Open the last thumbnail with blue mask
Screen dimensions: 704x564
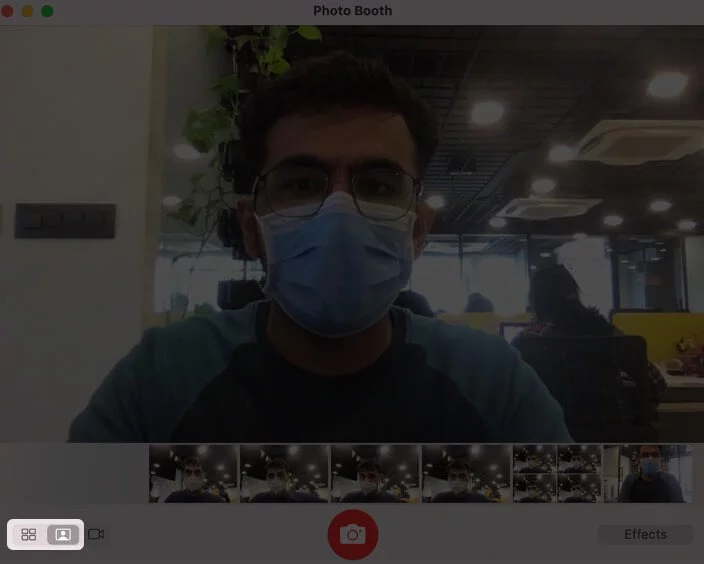click(x=648, y=474)
